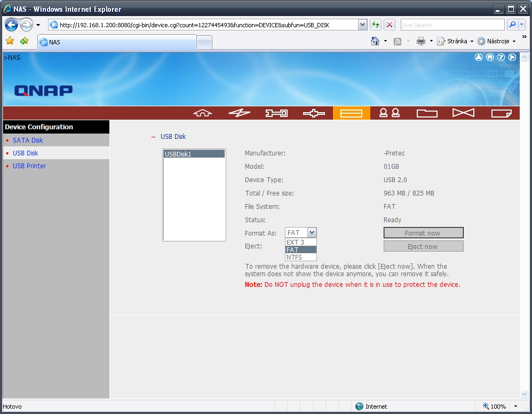Open the System Settings wrench icon
Viewport: 532px width, 414px height.
click(276, 113)
